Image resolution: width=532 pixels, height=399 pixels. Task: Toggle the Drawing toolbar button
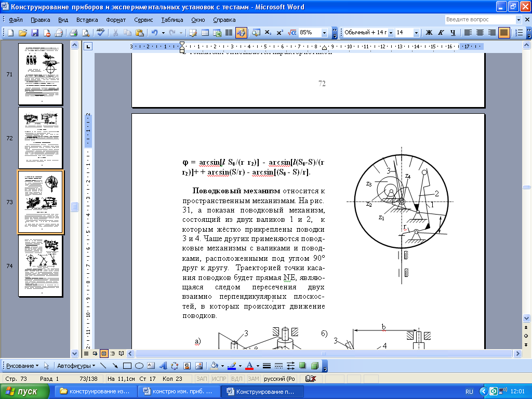(241, 33)
